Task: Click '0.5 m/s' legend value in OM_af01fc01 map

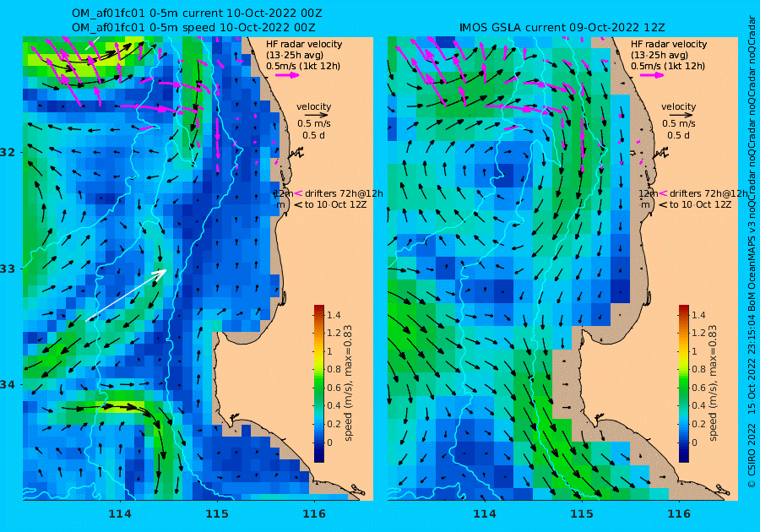Action: click(x=313, y=123)
